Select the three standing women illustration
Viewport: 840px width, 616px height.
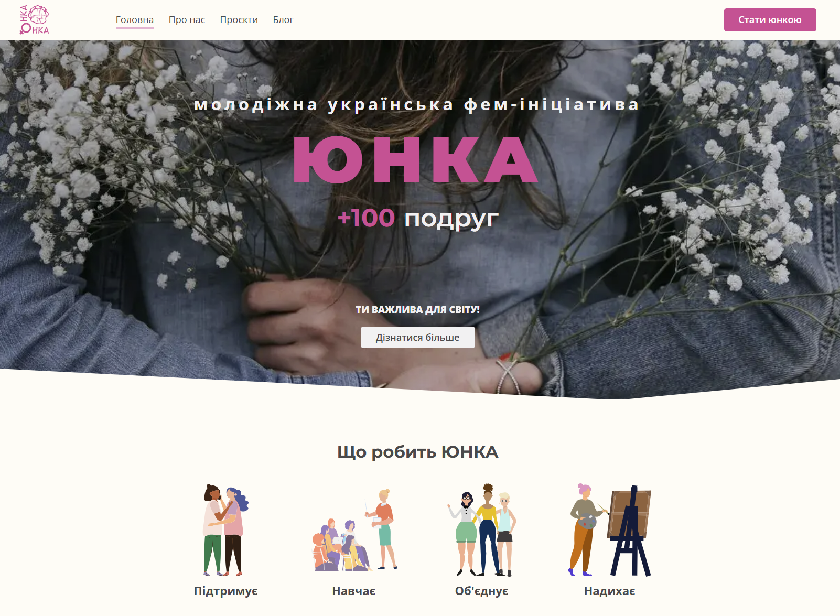click(x=482, y=530)
